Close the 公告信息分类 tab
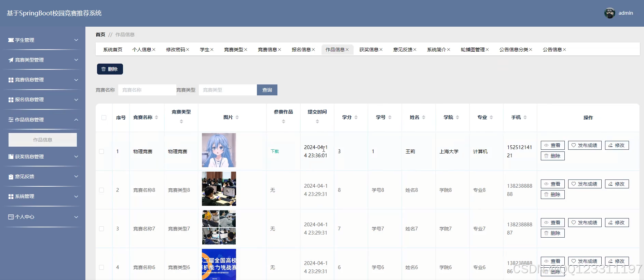The image size is (644, 280). [531, 50]
